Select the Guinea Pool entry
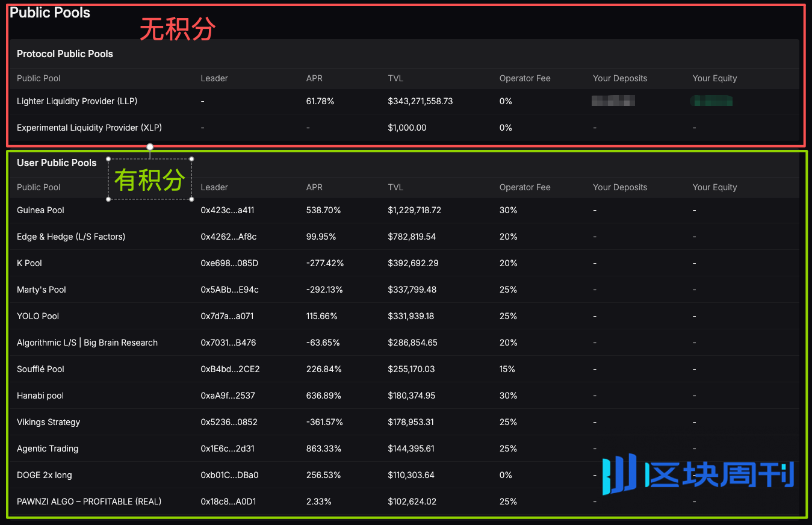Image resolution: width=812 pixels, height=525 pixels. pyautogui.click(x=40, y=210)
